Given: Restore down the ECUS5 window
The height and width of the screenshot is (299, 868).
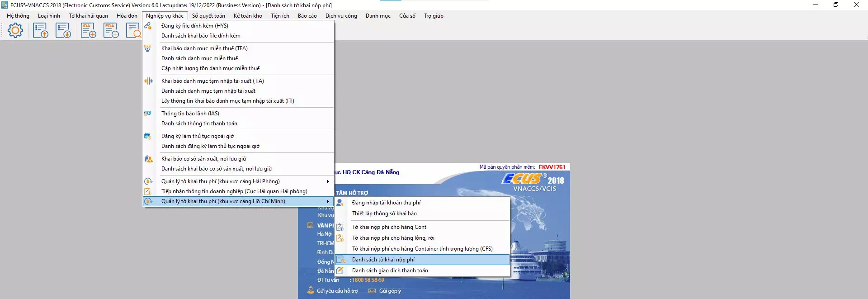Looking at the screenshot, I should 836,5.
